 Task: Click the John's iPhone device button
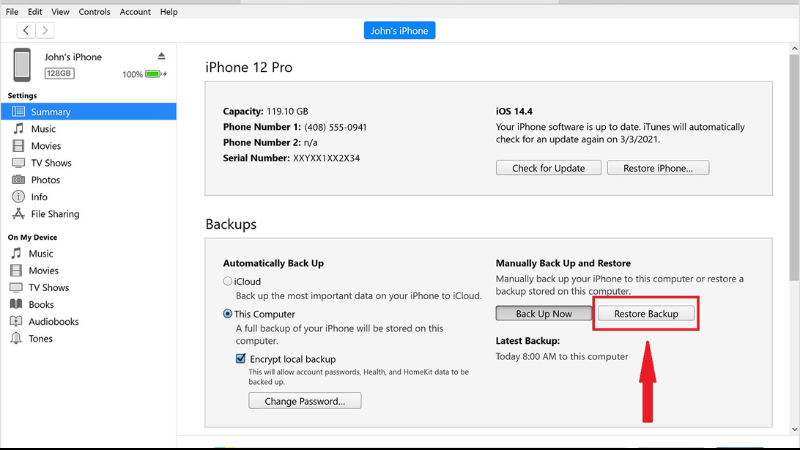[x=399, y=31]
